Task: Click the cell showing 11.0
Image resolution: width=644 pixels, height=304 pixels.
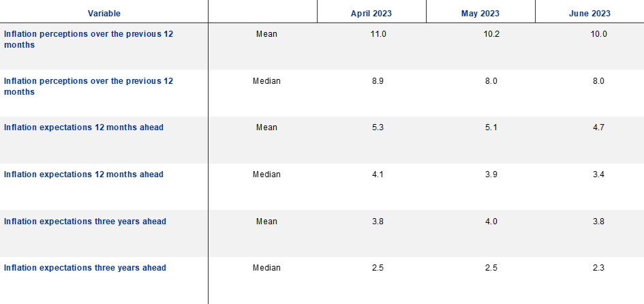Action: 378,34
